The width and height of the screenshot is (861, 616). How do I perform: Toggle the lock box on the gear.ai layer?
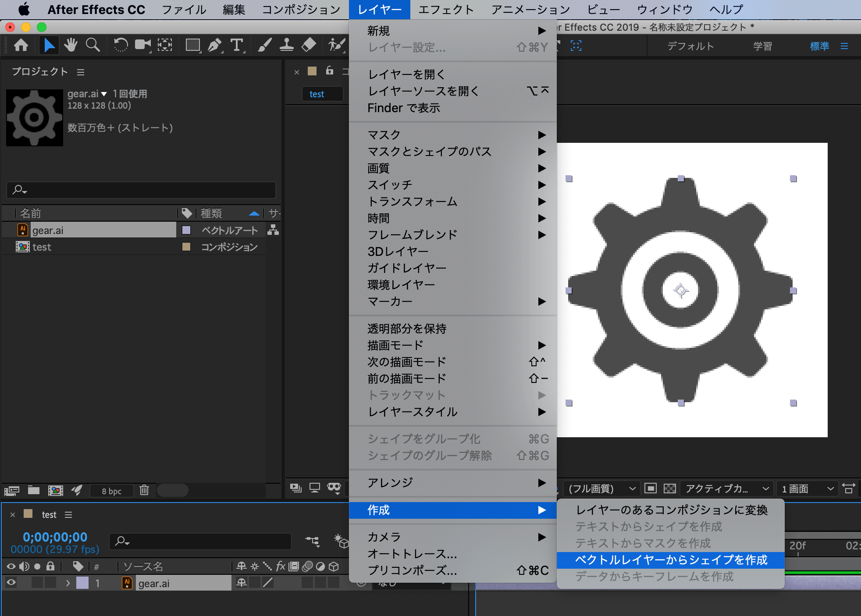pos(50,582)
